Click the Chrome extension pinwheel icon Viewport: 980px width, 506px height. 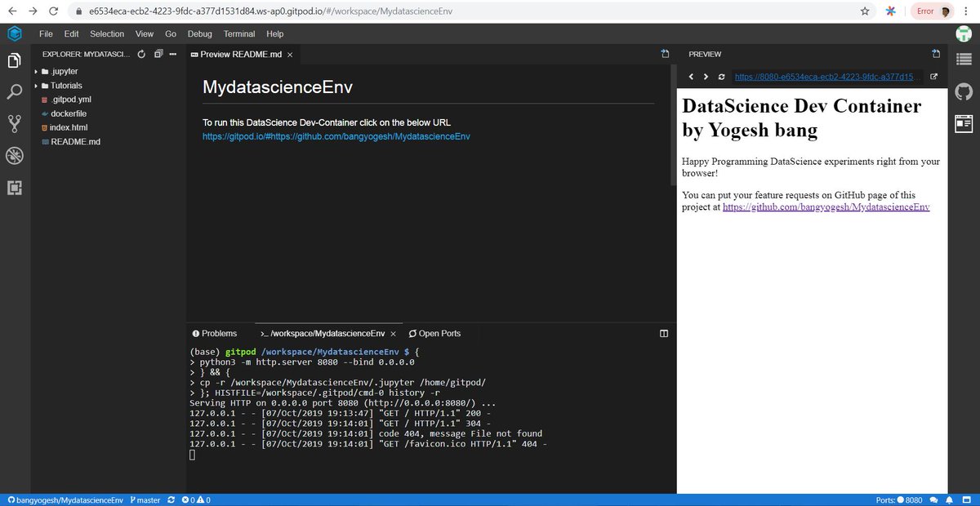(x=889, y=11)
